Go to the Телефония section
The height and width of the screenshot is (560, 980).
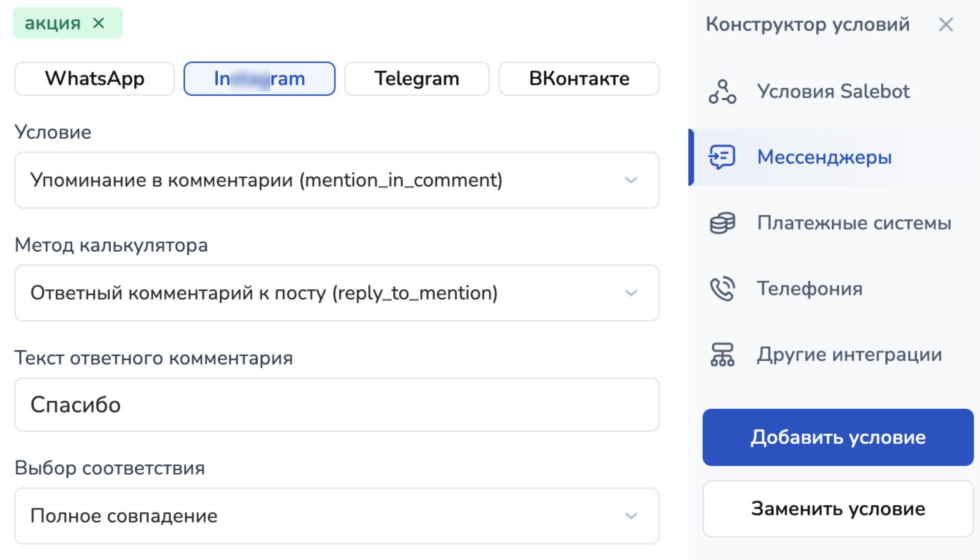coord(809,288)
